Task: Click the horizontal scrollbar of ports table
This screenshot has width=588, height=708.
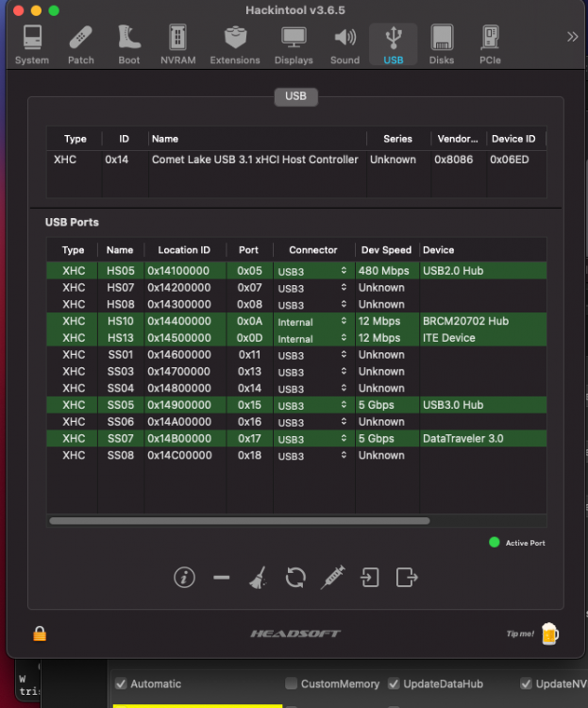Action: coord(240,521)
